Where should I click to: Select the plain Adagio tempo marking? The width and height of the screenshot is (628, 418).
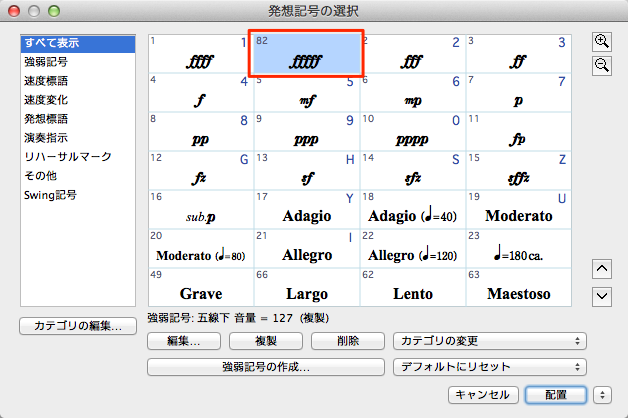[x=307, y=209]
